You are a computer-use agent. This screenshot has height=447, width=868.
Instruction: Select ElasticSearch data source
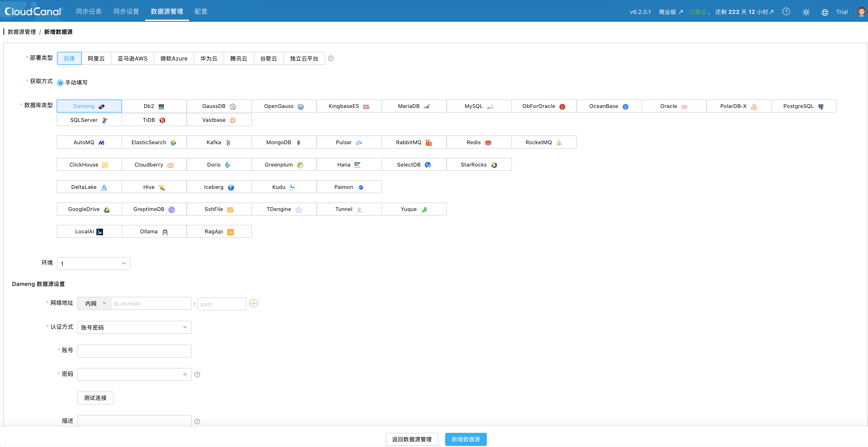154,142
